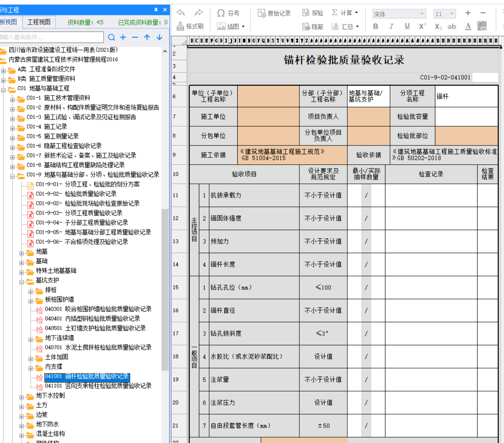Pin the left panel

tap(156, 10)
